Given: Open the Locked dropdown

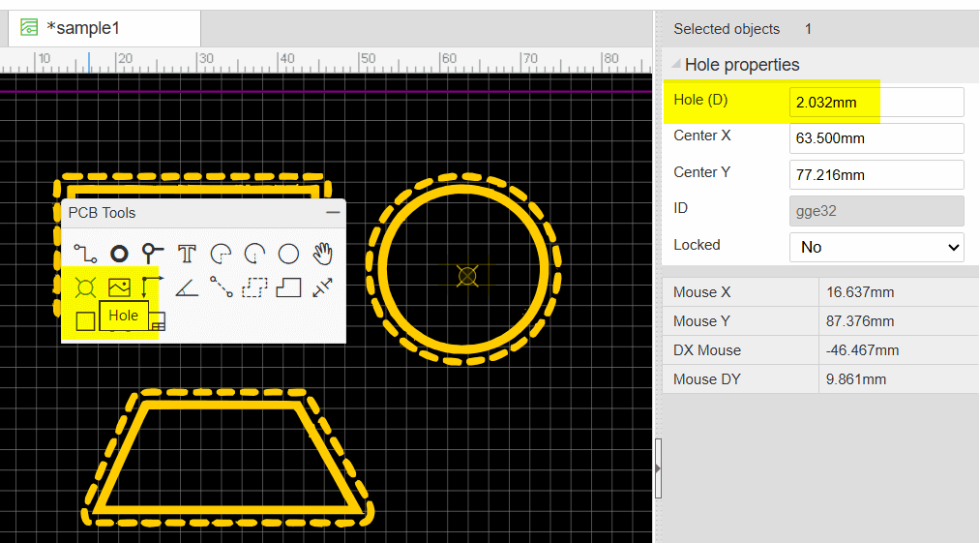Looking at the screenshot, I should click(x=876, y=247).
